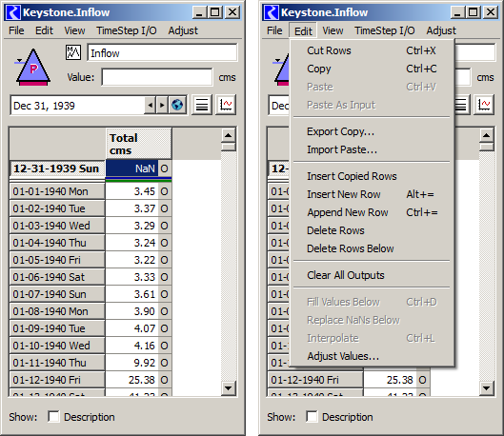Image resolution: width=504 pixels, height=436 pixels.
Task: Open the Adjust menu in left window
Action: pyautogui.click(x=183, y=30)
